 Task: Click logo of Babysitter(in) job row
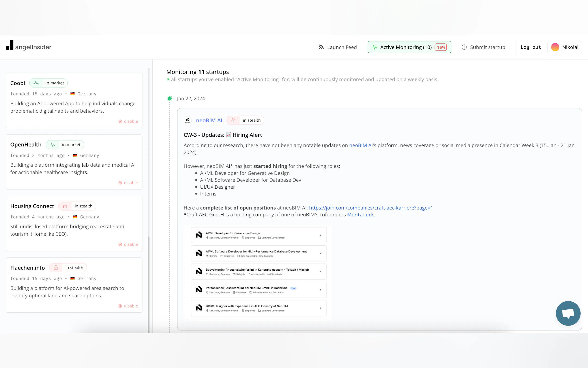click(x=199, y=271)
